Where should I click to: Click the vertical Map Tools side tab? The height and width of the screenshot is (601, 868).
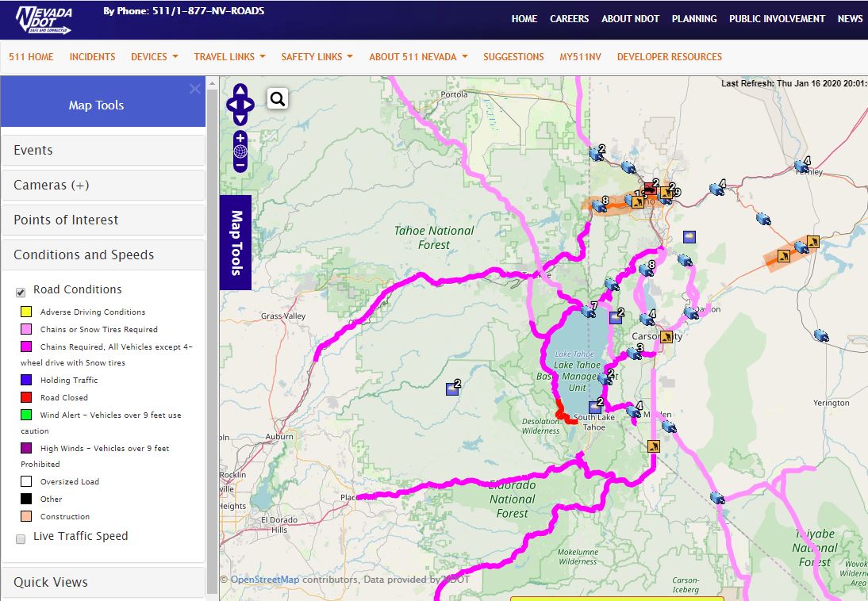pos(236,243)
